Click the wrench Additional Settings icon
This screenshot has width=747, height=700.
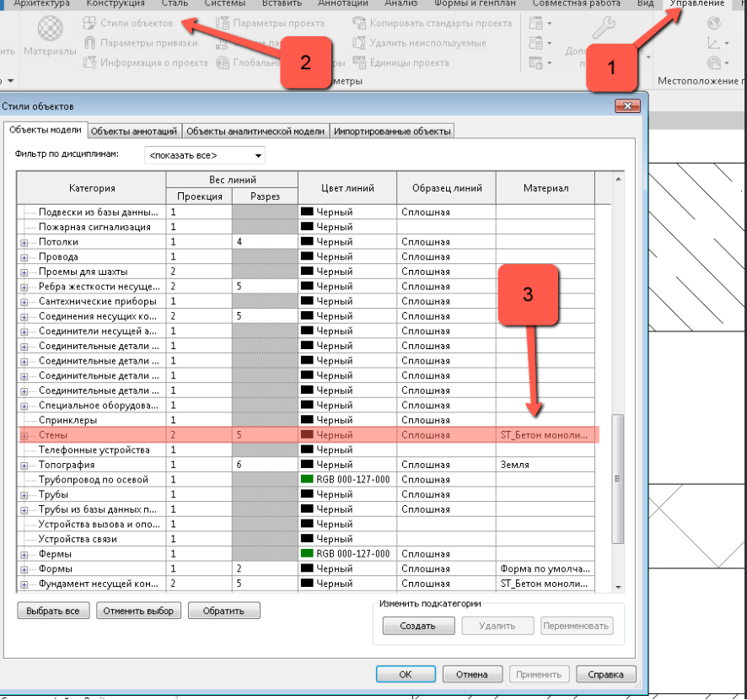(604, 27)
